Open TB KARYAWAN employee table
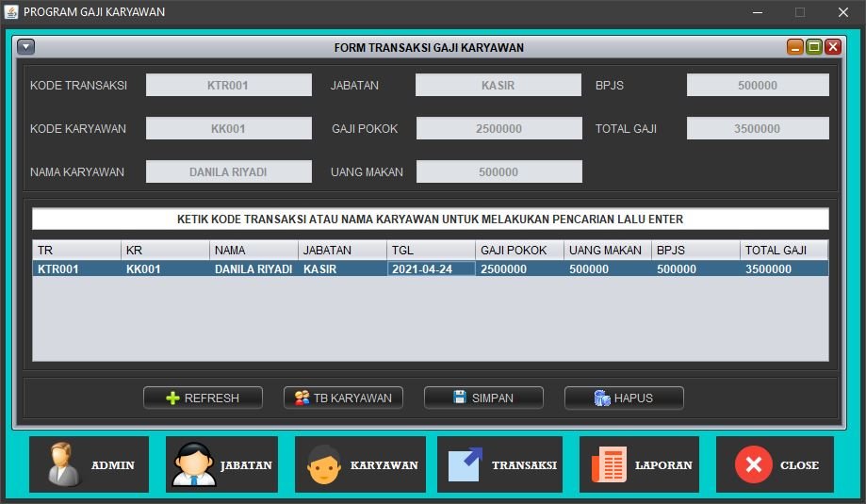 coord(343,398)
